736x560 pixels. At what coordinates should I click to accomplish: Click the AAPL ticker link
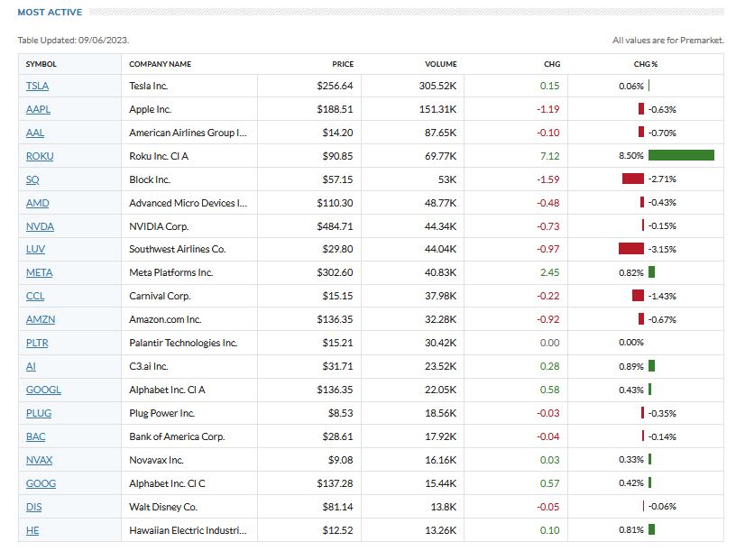(x=38, y=109)
